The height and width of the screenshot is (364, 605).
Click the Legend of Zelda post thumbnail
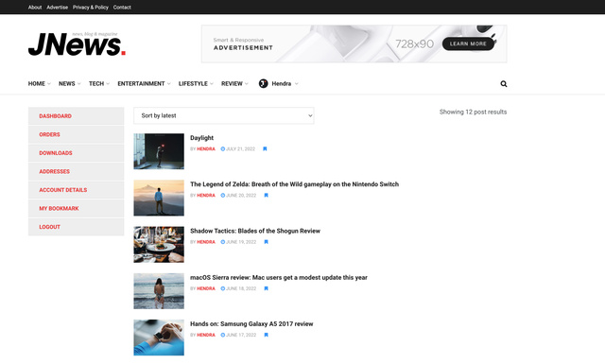pos(159,198)
